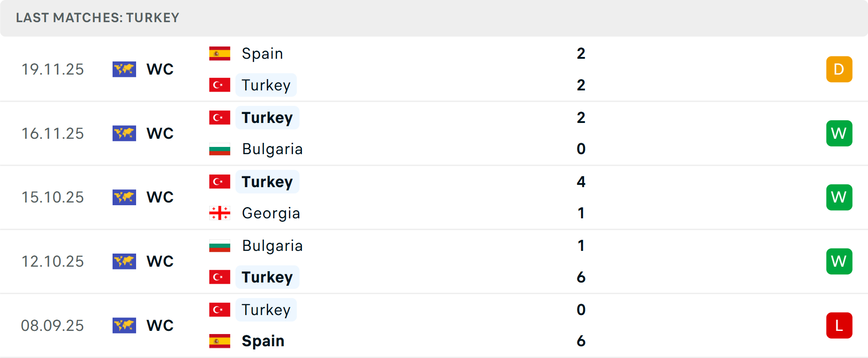The height and width of the screenshot is (358, 868).
Task: Click the orange D draw result badge
Action: (839, 69)
